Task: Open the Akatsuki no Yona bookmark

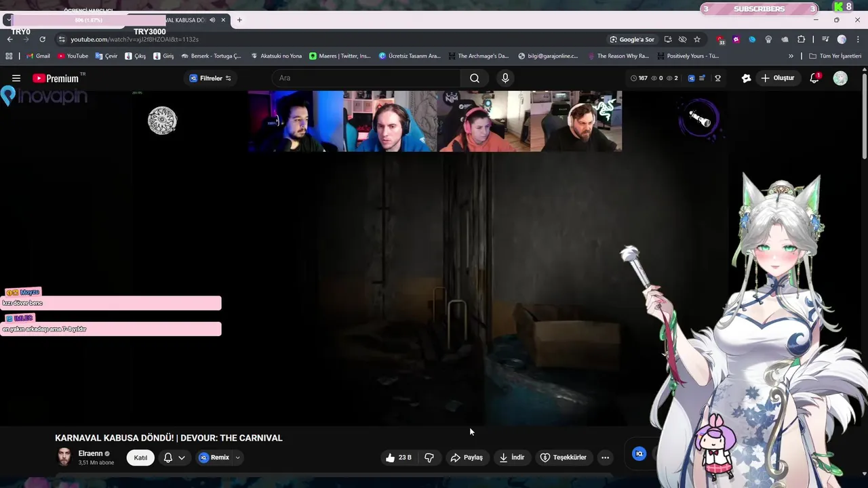Action: pos(276,56)
